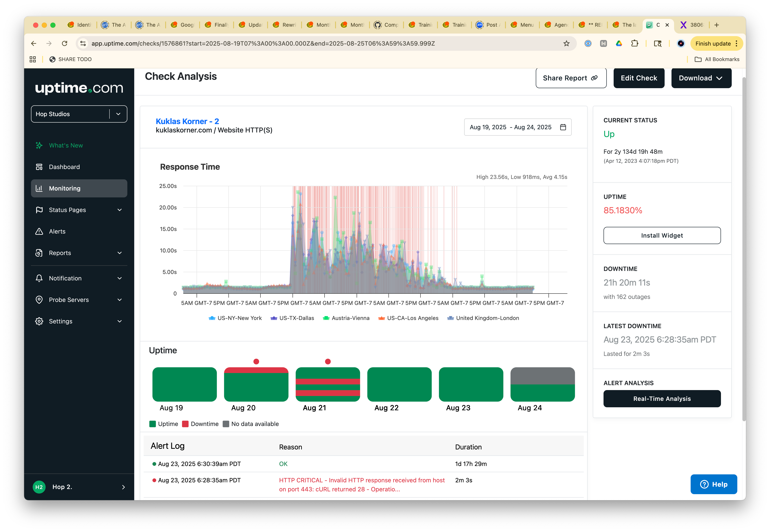Toggle United Kingdom-London series in legend

pos(483,318)
